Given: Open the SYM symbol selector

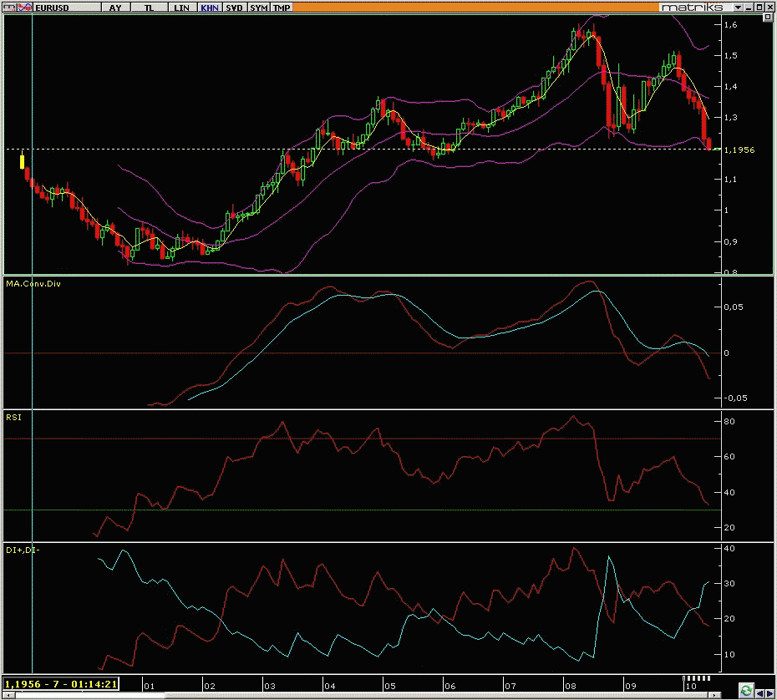Looking at the screenshot, I should point(259,7).
